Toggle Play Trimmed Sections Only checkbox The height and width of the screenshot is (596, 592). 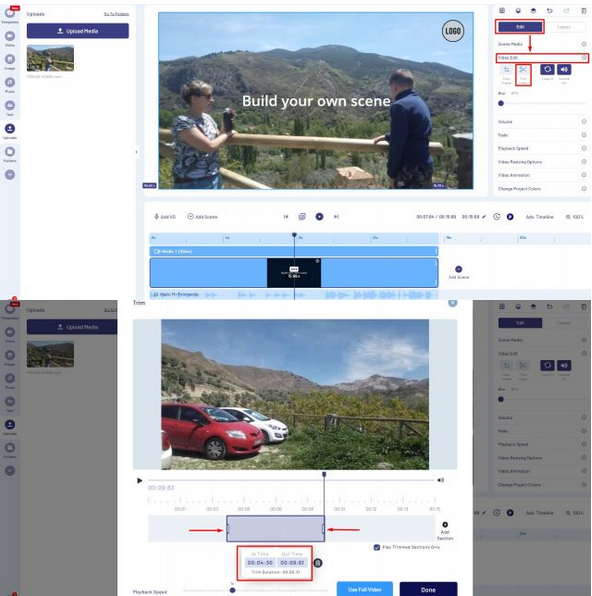pyautogui.click(x=377, y=547)
